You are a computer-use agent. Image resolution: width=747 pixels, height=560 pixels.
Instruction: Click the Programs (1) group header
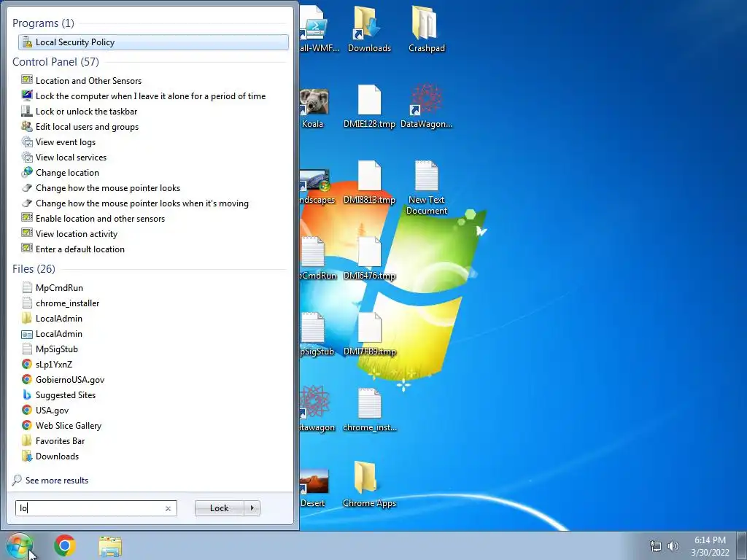click(x=43, y=23)
